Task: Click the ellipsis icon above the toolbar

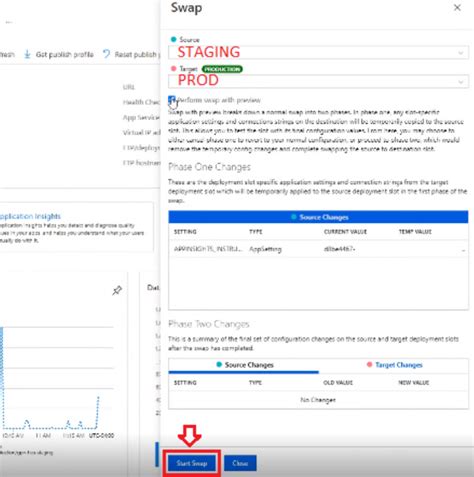Action: point(9,22)
